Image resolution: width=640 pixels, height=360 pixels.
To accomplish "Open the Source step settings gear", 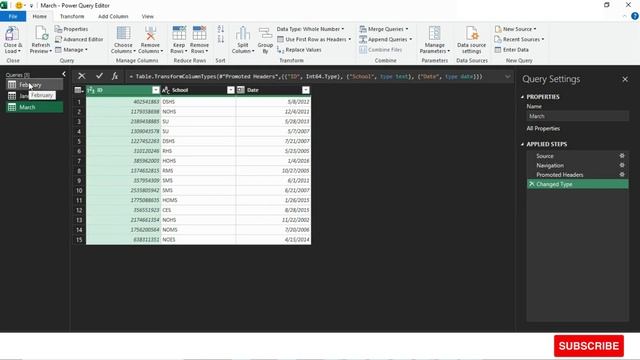I will 622,156.
